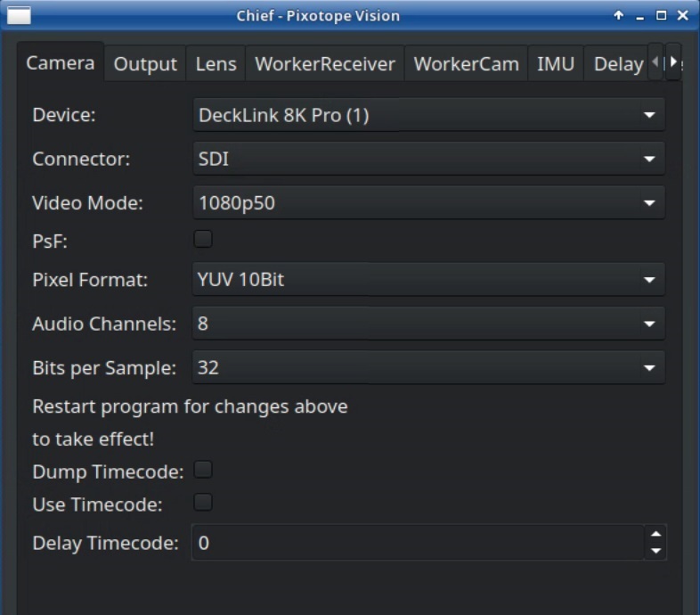Open the Lens tab
Viewport: 700px width, 615px height.
pos(216,64)
